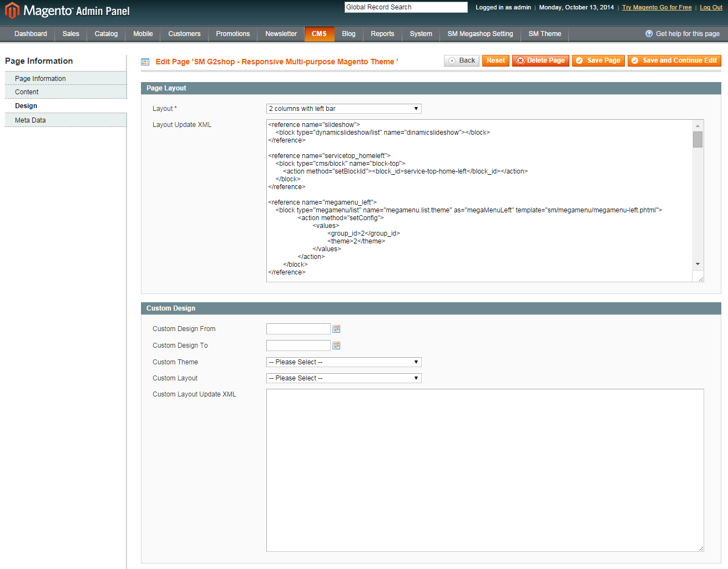Image resolution: width=728 pixels, height=569 pixels.
Task: Click the Edit Page header grid icon
Action: 145,62
